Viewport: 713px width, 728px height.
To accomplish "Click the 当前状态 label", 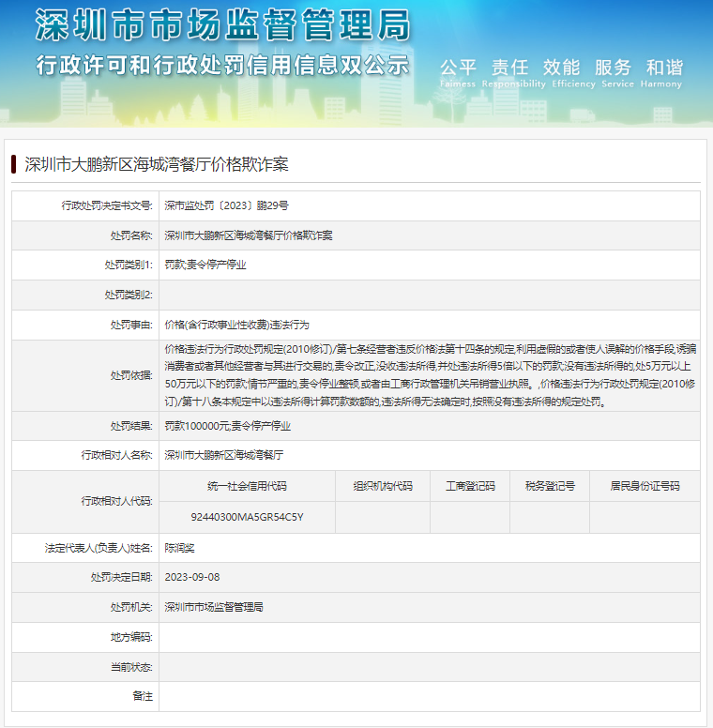I will 131,667.
